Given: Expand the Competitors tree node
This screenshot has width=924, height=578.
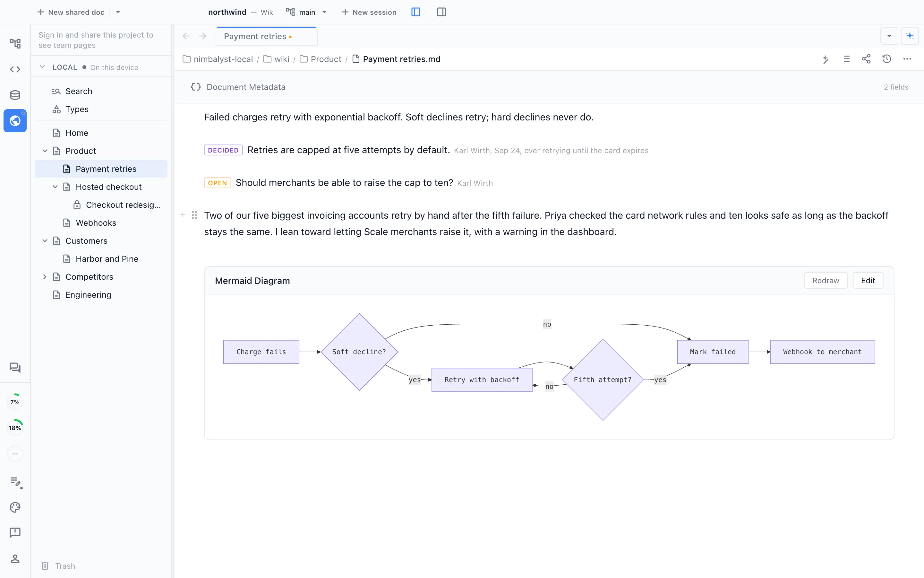Looking at the screenshot, I should (x=45, y=277).
